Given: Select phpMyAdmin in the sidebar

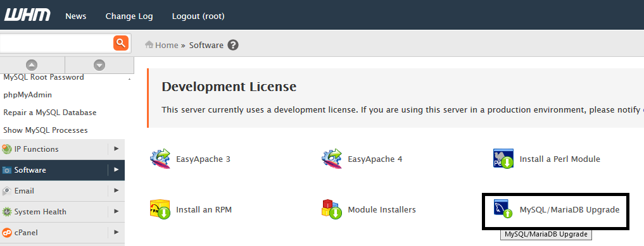Looking at the screenshot, I should coord(27,95).
